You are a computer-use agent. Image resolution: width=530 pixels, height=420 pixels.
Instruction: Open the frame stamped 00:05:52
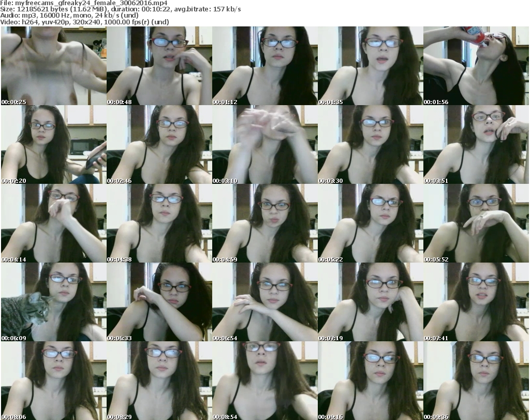(x=476, y=224)
